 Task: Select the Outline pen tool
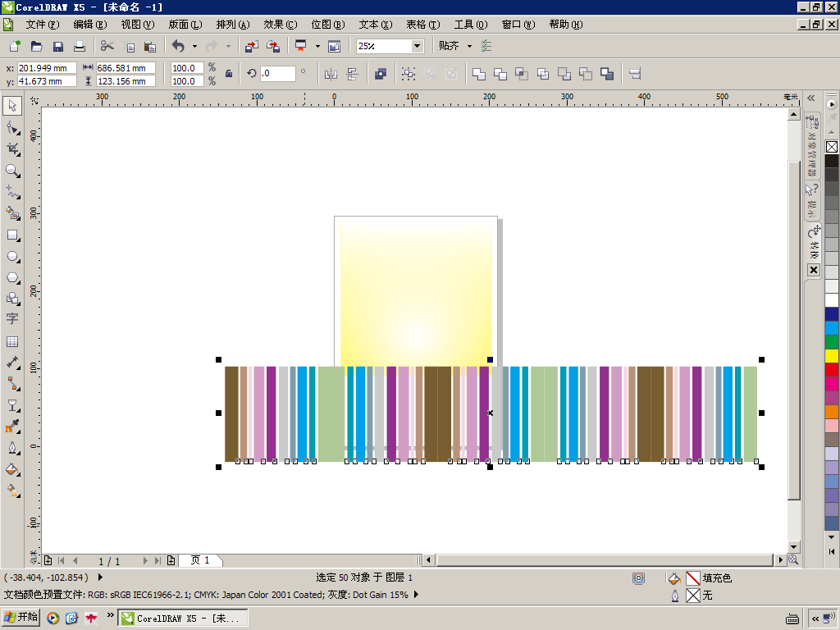point(13,448)
